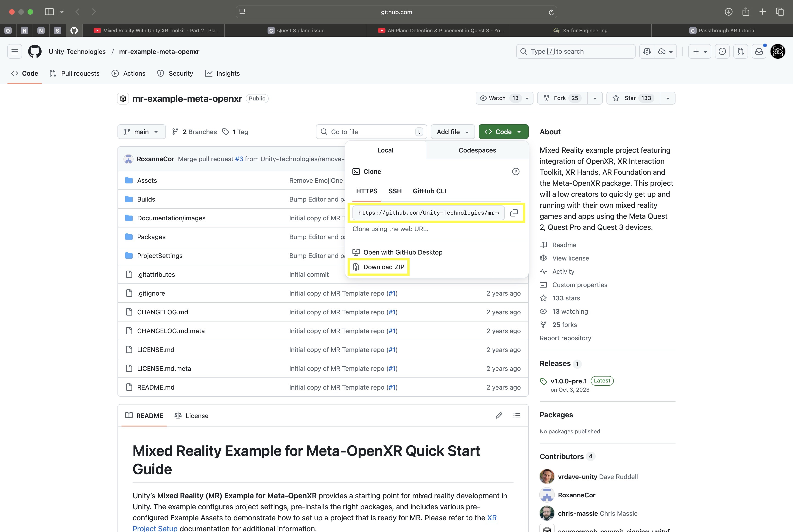Expand the main branch dropdown
Image resolution: width=793 pixels, height=532 pixels.
(141, 132)
